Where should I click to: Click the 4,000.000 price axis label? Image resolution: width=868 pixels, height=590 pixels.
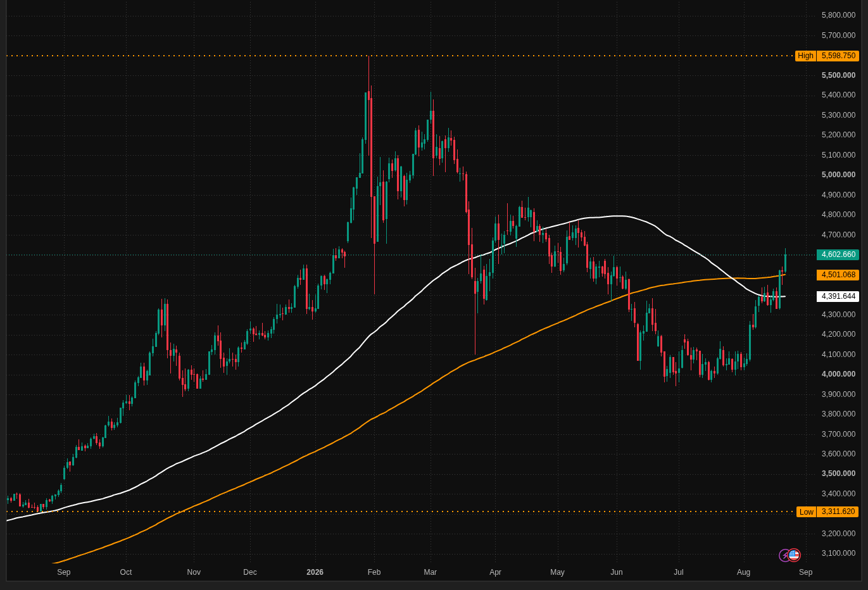click(x=838, y=374)
